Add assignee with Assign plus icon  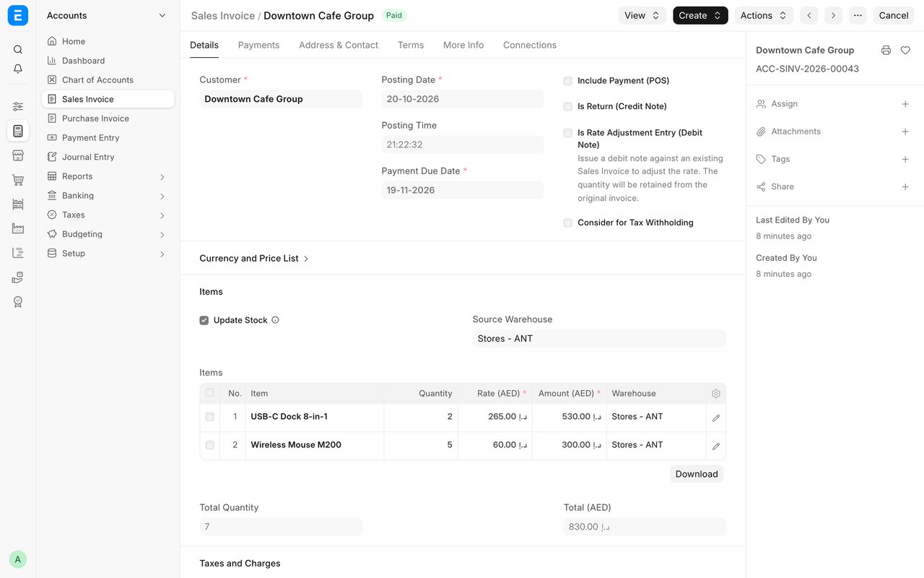[905, 104]
